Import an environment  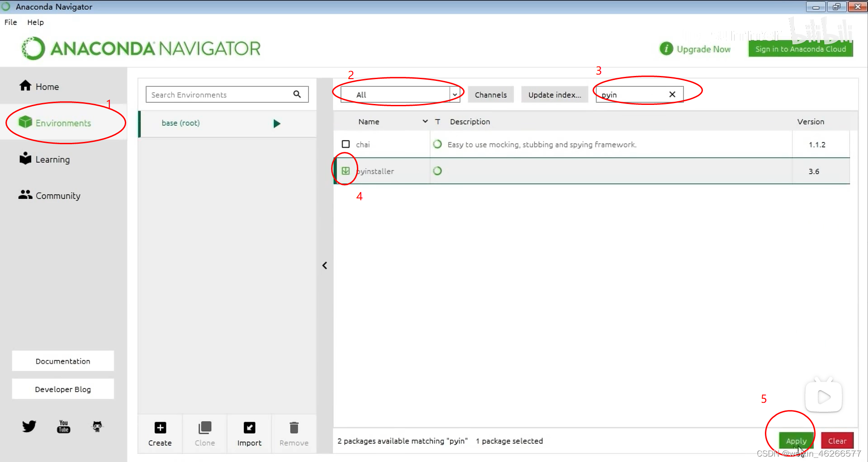(249, 434)
